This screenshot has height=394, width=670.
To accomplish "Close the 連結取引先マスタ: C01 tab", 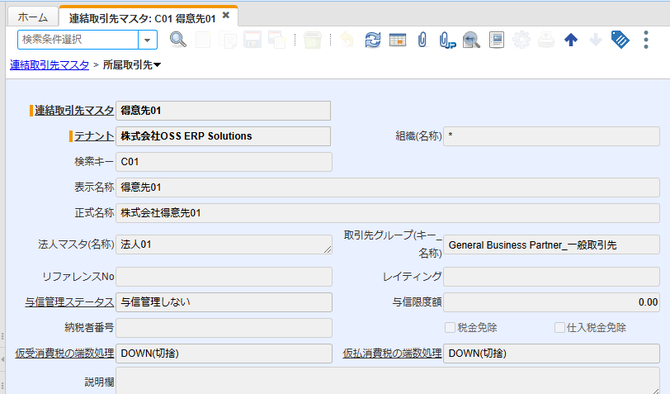I will pyautogui.click(x=226, y=15).
